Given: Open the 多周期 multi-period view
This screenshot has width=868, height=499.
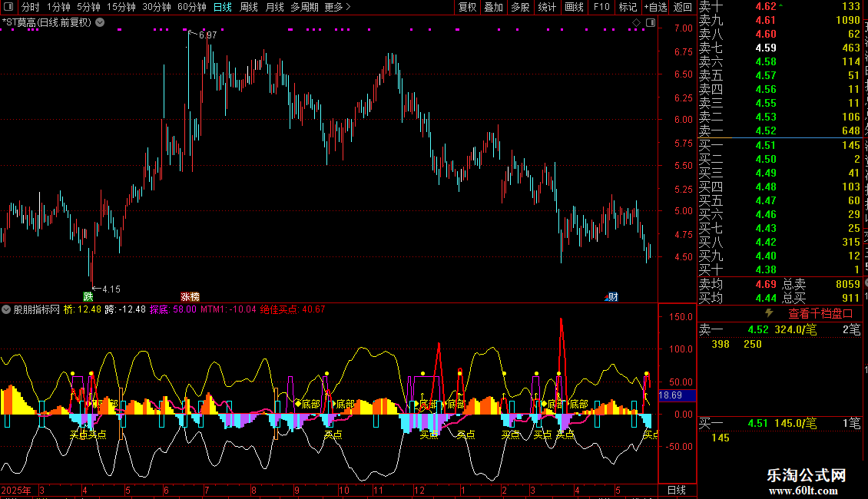Looking at the screenshot, I should [304, 7].
